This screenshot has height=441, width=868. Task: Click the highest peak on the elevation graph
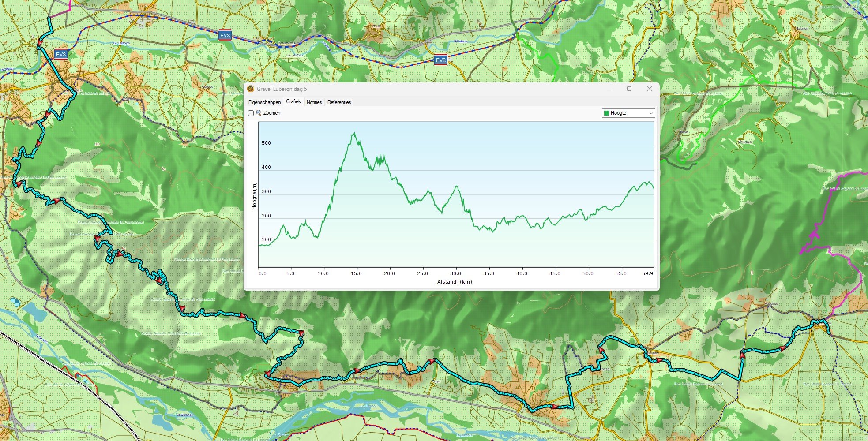tap(354, 133)
